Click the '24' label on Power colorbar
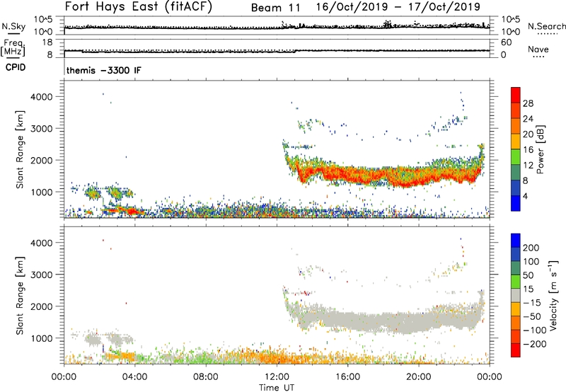Viewport: 566px width, 392px height. [528, 119]
